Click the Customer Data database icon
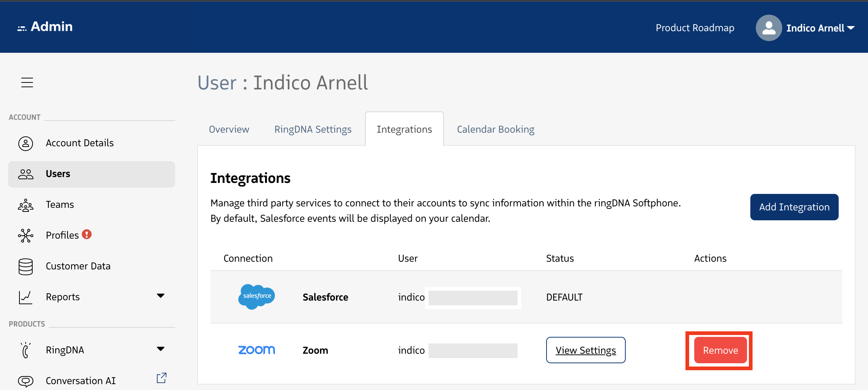 (x=26, y=266)
